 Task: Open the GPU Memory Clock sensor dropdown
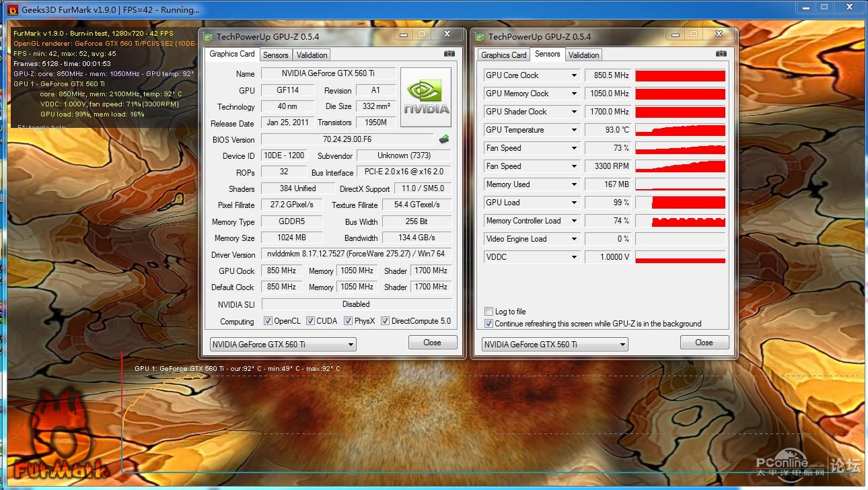574,94
